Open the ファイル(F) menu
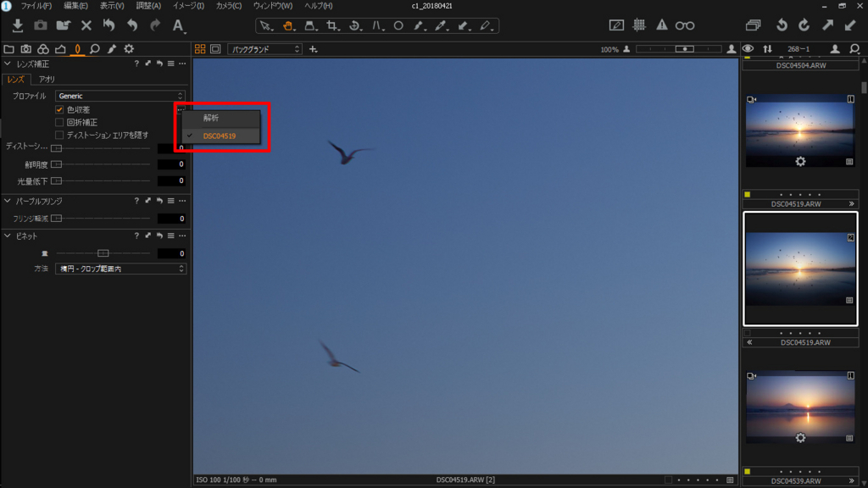 36,6
